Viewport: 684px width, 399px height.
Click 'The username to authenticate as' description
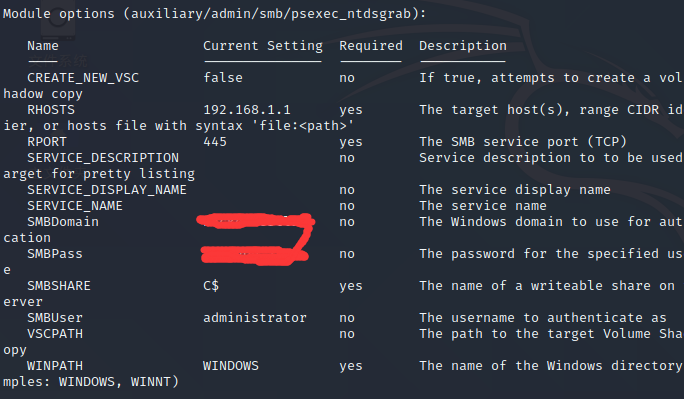543,318
